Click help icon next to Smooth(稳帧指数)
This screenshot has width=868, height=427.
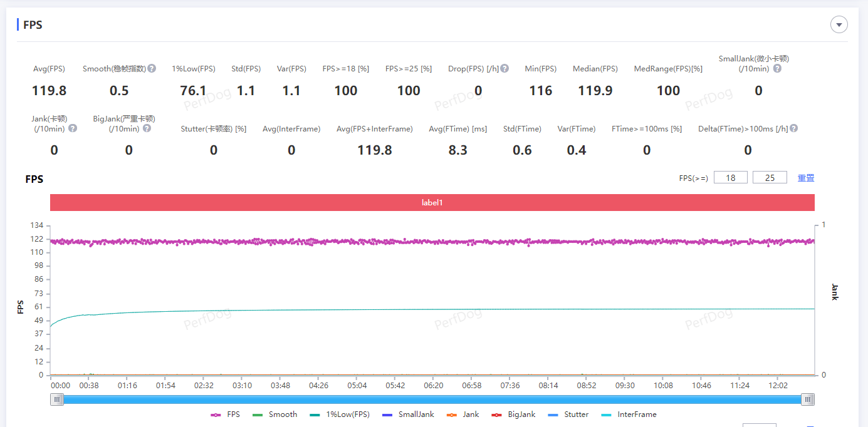(152, 68)
